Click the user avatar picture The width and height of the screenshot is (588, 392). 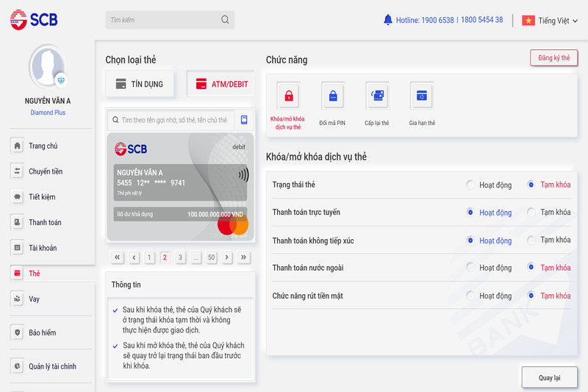47,66
